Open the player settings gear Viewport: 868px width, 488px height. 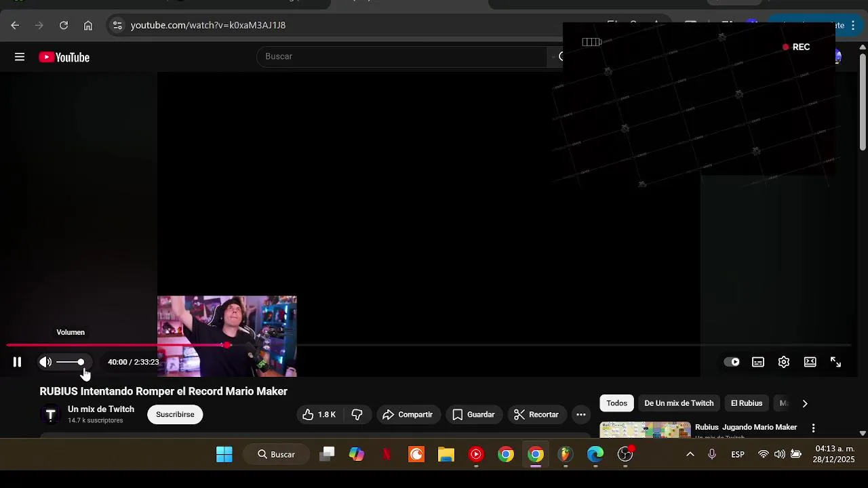click(784, 362)
